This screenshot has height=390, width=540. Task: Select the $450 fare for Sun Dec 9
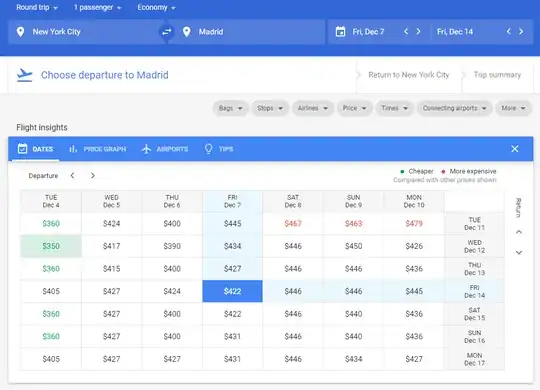point(353,246)
